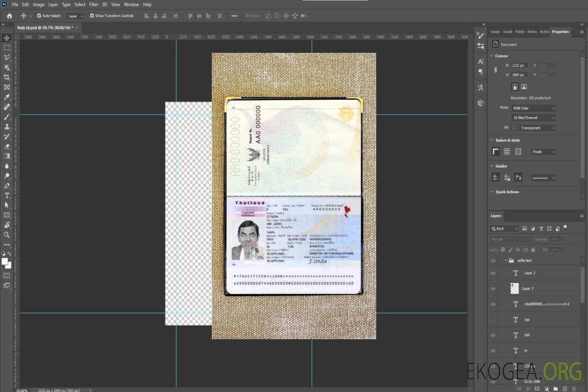Open the Layers panel menu

581,216
